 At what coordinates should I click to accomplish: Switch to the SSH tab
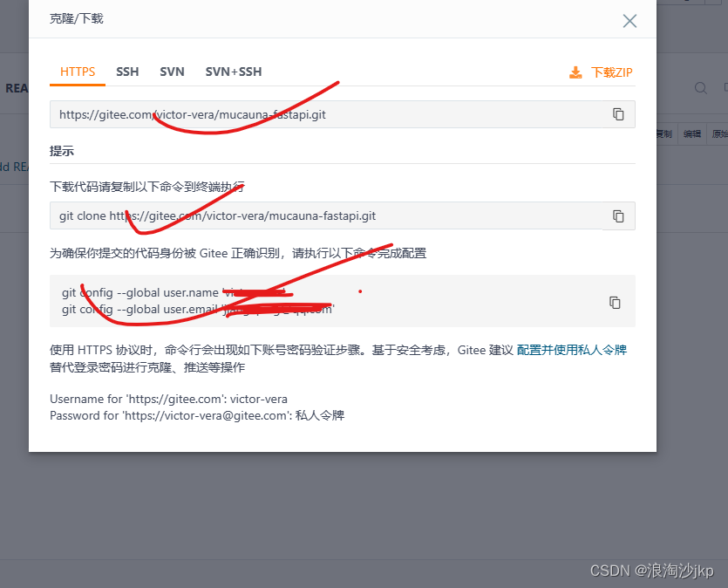point(127,72)
